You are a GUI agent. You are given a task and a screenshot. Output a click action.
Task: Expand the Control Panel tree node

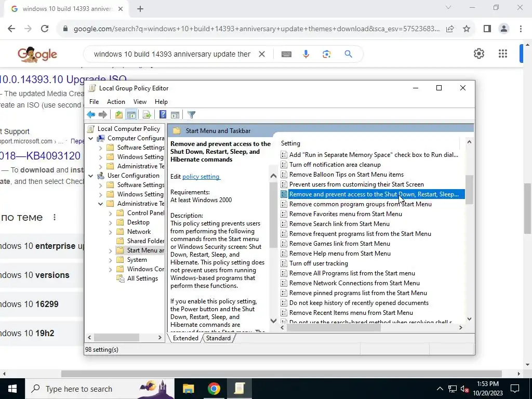pyautogui.click(x=110, y=214)
